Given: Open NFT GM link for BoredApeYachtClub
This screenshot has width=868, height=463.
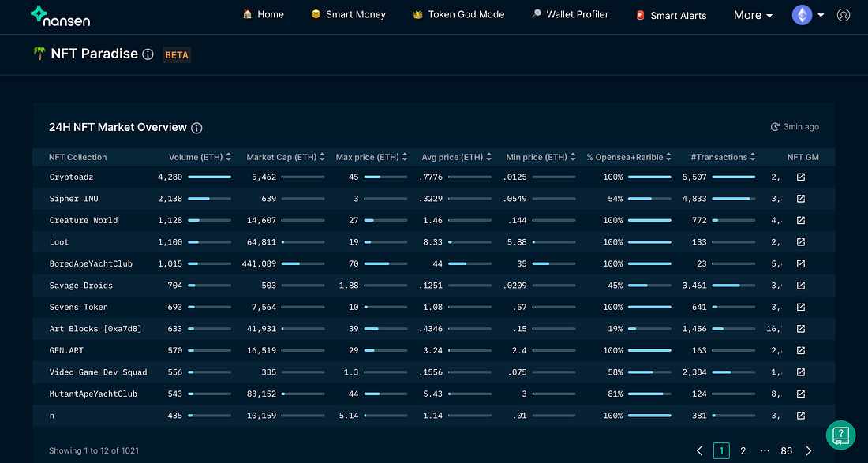Looking at the screenshot, I should (x=800, y=264).
